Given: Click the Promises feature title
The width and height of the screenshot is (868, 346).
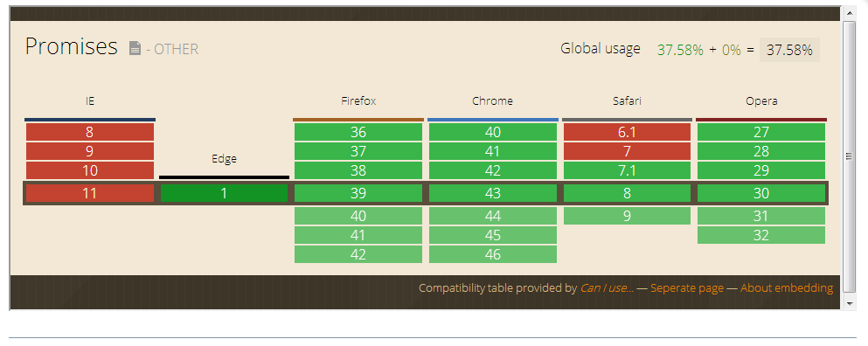Looking at the screenshot, I should (72, 47).
